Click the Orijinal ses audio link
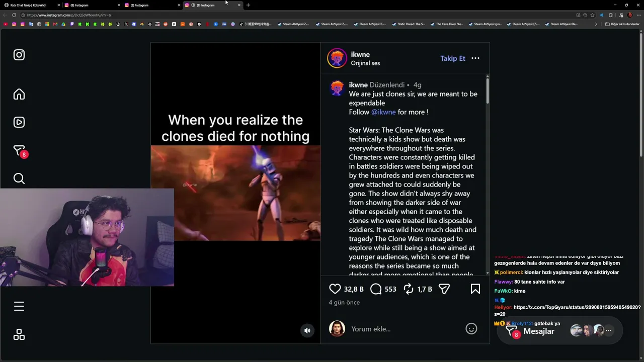The image size is (644, 362). tap(365, 63)
